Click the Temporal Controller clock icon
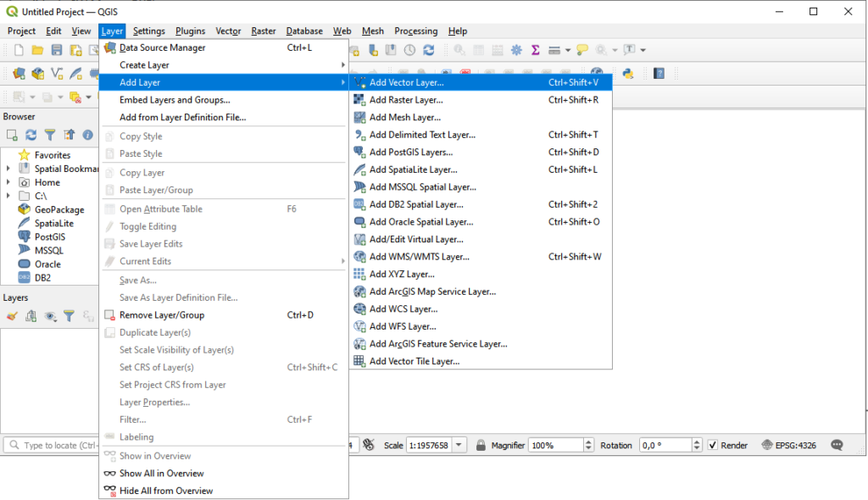 click(409, 50)
